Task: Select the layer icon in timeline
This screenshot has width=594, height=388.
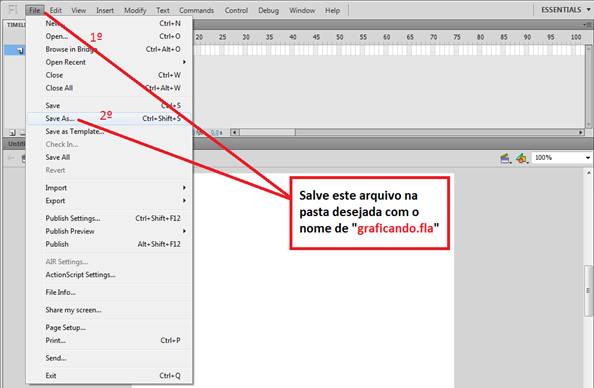Action: (x=20, y=50)
